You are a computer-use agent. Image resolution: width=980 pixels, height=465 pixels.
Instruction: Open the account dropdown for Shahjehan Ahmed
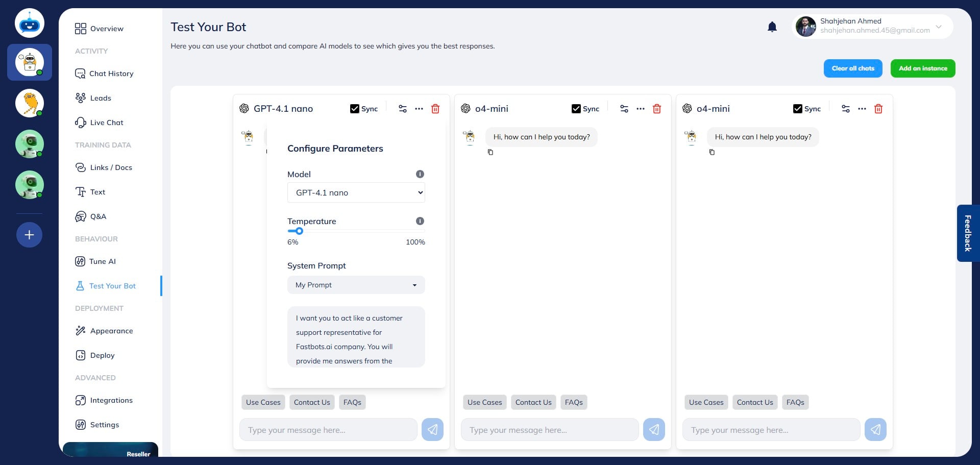938,27
